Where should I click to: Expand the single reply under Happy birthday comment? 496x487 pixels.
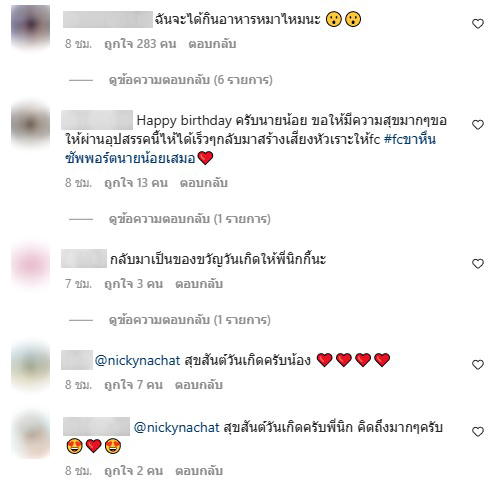[x=190, y=219]
